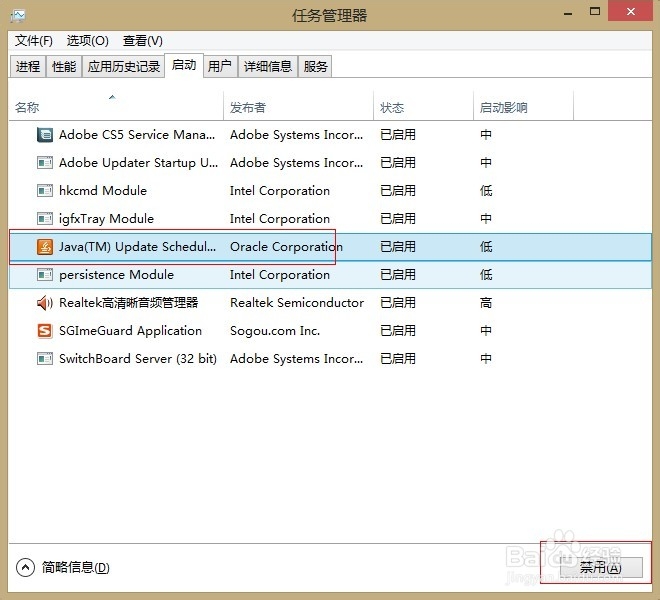The width and height of the screenshot is (660, 600).
Task: Click 简略信息(D) label
Action: click(x=75, y=568)
